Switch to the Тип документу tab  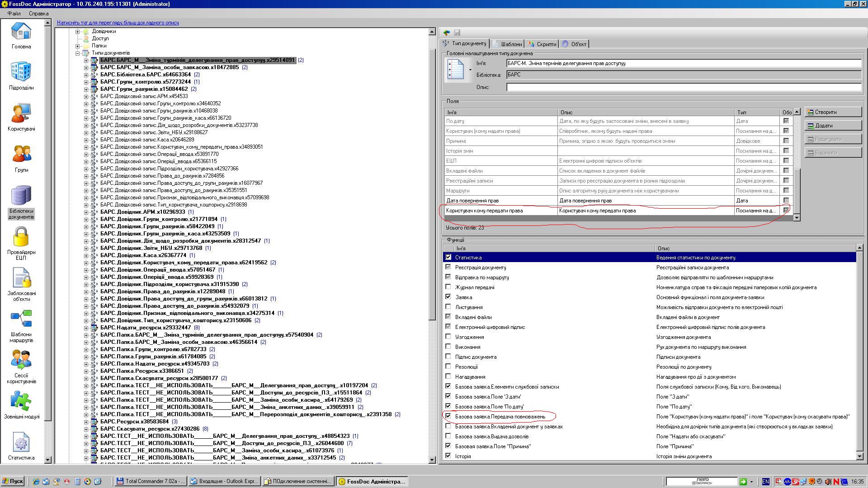(465, 43)
